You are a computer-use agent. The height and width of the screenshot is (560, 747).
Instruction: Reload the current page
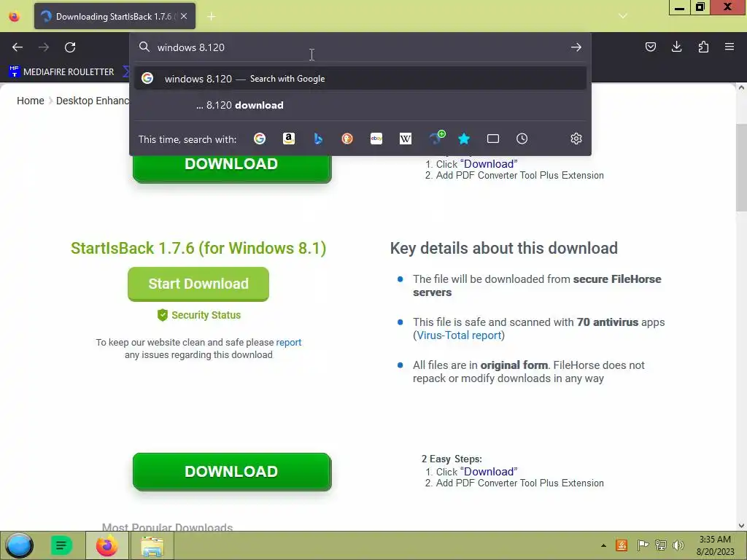click(x=70, y=47)
